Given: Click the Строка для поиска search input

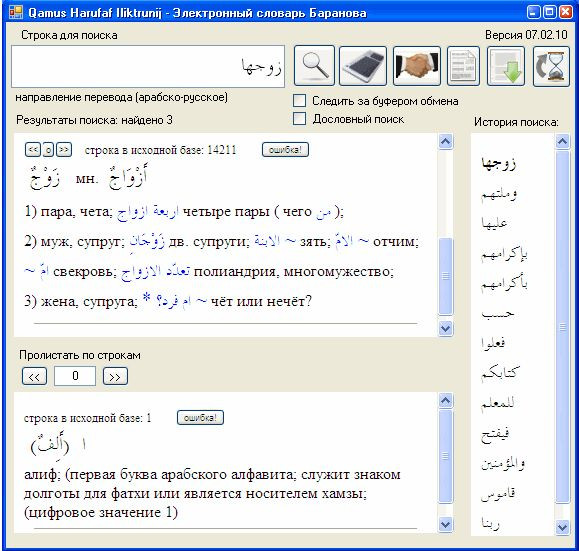Looking at the screenshot, I should (x=148, y=66).
